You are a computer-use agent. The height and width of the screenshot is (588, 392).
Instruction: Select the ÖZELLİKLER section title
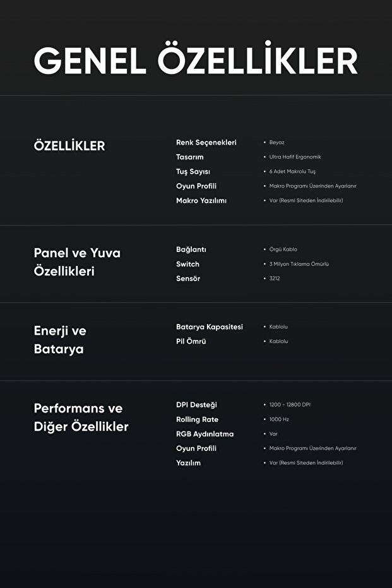pyautogui.click(x=69, y=146)
